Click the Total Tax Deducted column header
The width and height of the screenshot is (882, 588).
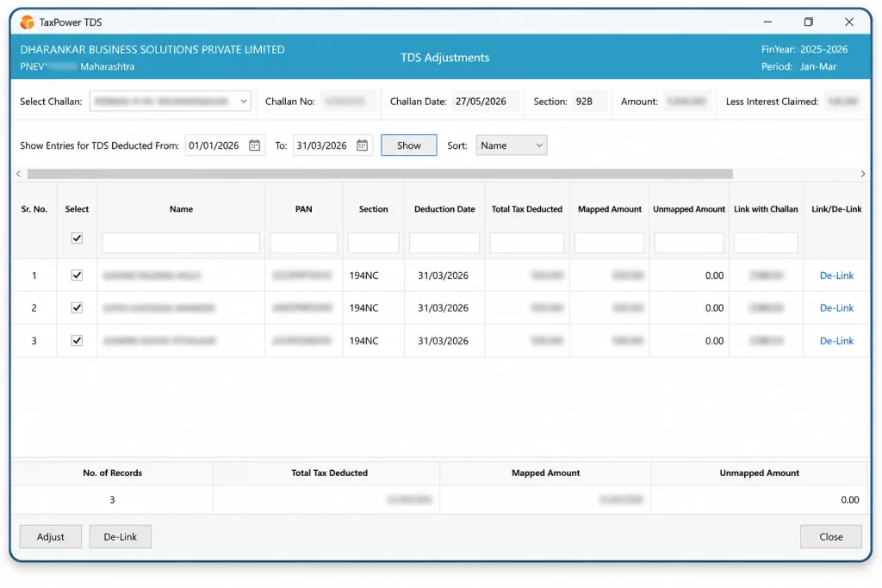tap(527, 209)
